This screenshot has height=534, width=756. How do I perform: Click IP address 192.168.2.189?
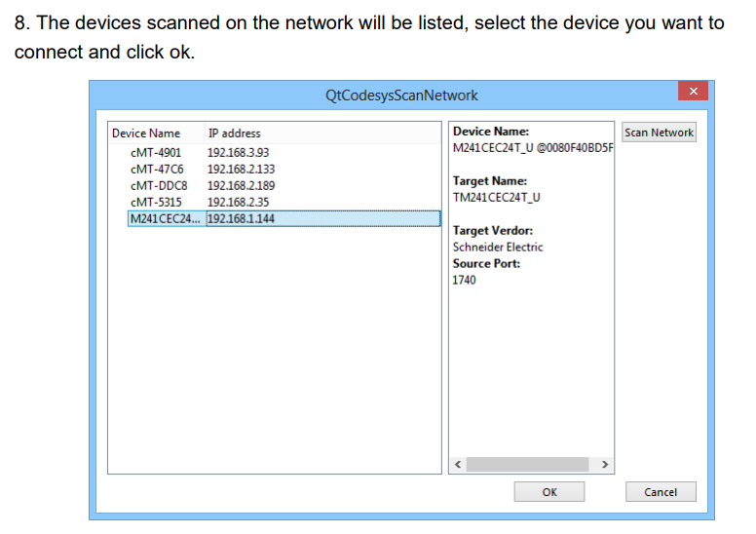[241, 185]
